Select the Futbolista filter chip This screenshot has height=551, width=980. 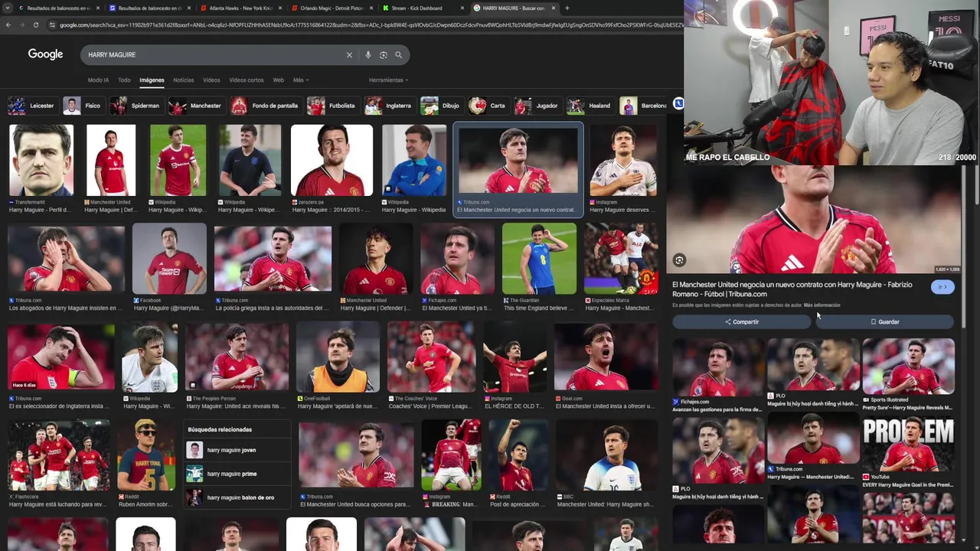(332, 106)
